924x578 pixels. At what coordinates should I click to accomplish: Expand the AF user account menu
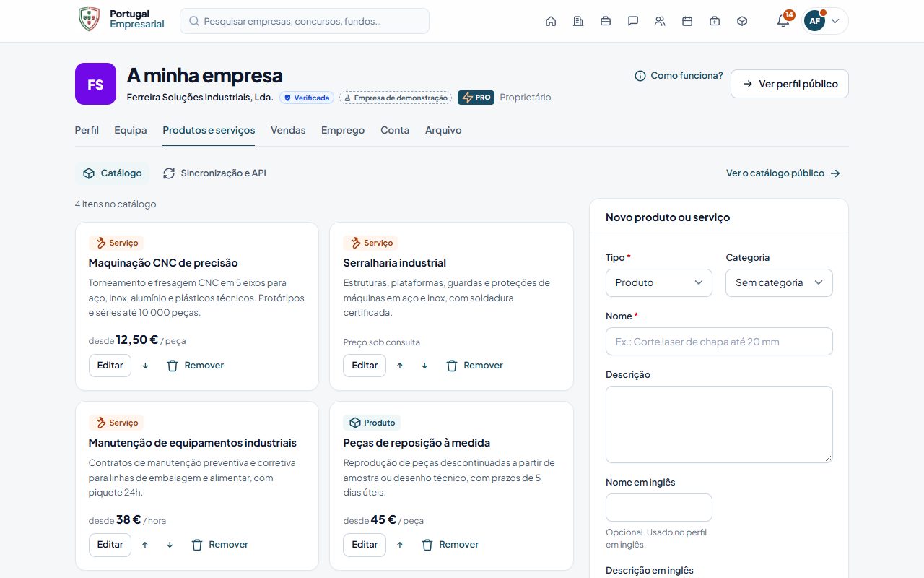coord(824,21)
